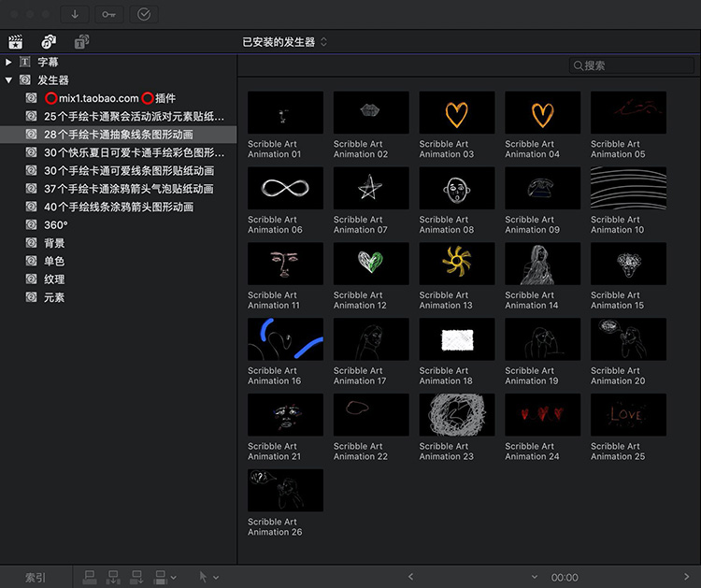This screenshot has width=701, height=588.
Task: Select Scribble Art Animation 07 star thumbnail
Action: [x=371, y=188]
